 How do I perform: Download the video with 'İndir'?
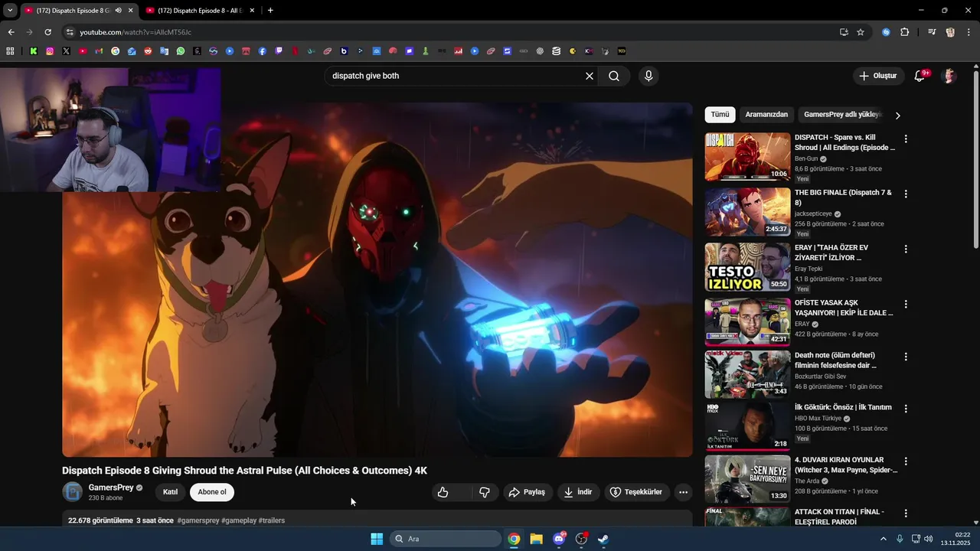coord(578,492)
